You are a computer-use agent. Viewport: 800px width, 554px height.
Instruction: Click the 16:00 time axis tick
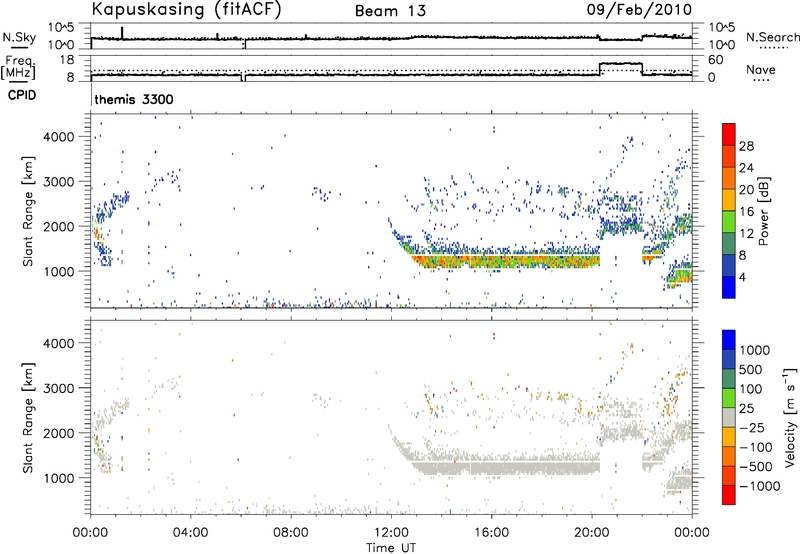(x=491, y=533)
